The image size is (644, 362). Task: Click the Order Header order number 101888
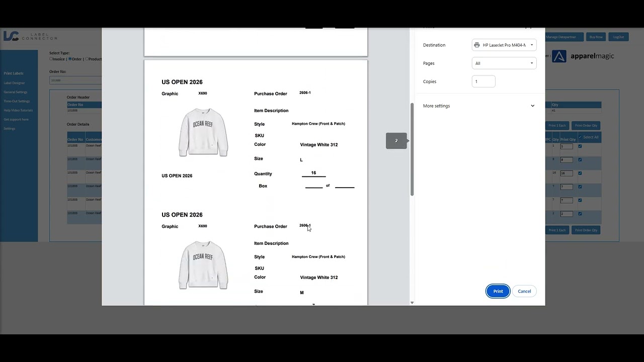(72, 110)
